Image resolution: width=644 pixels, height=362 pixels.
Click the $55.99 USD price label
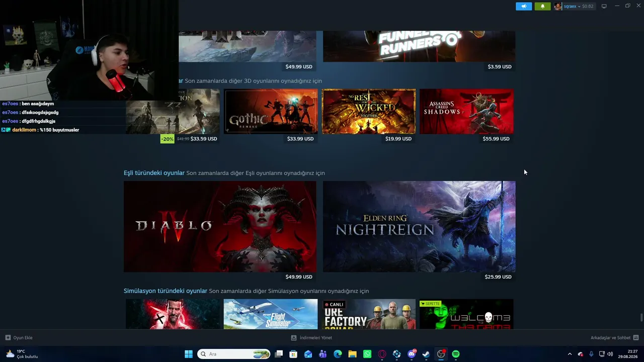pyautogui.click(x=496, y=139)
